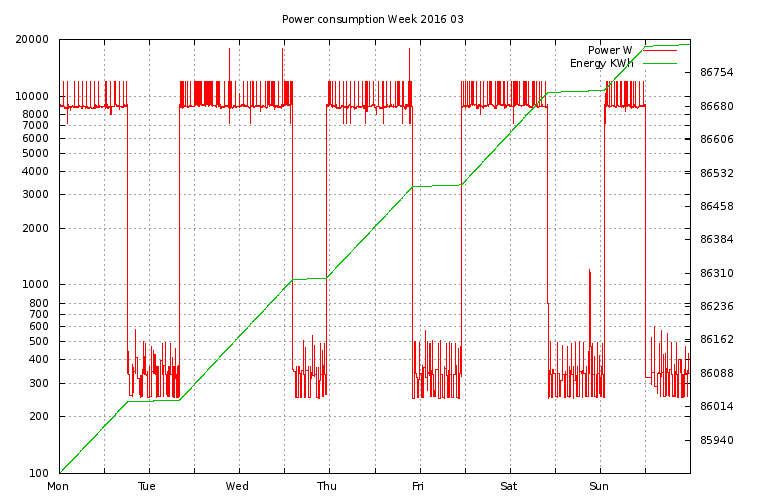Click the 86606 right axis value
Viewport: 768px width, 500px height.
pos(717,140)
